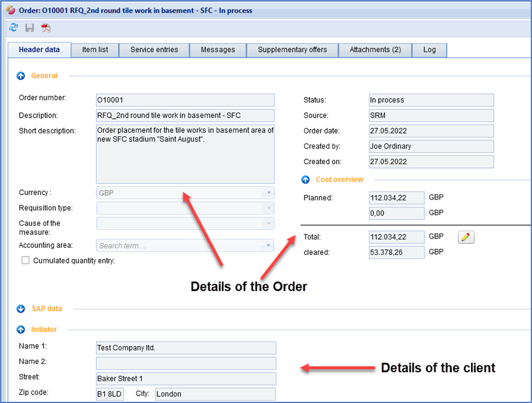Click the pencil edit icon beside Total

[466, 237]
